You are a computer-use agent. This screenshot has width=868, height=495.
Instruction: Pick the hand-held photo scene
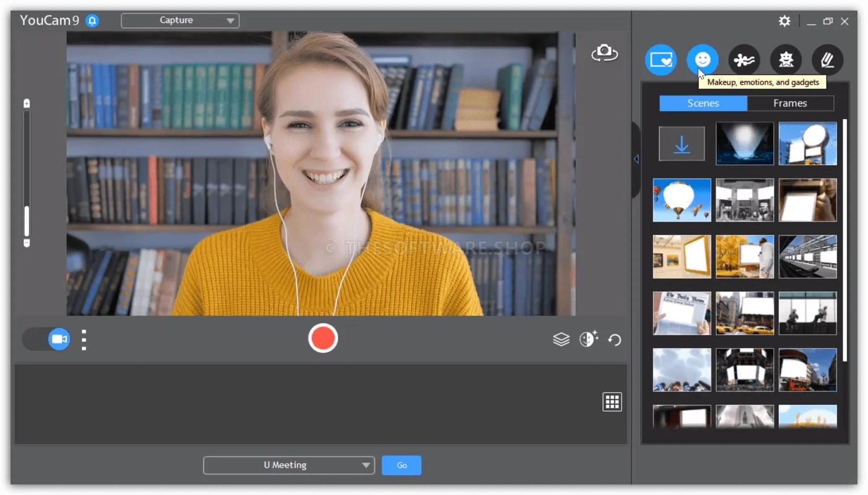click(808, 200)
